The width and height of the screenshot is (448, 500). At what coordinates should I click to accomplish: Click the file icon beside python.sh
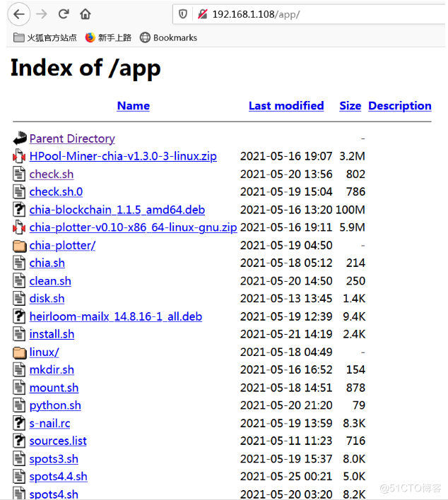point(19,405)
